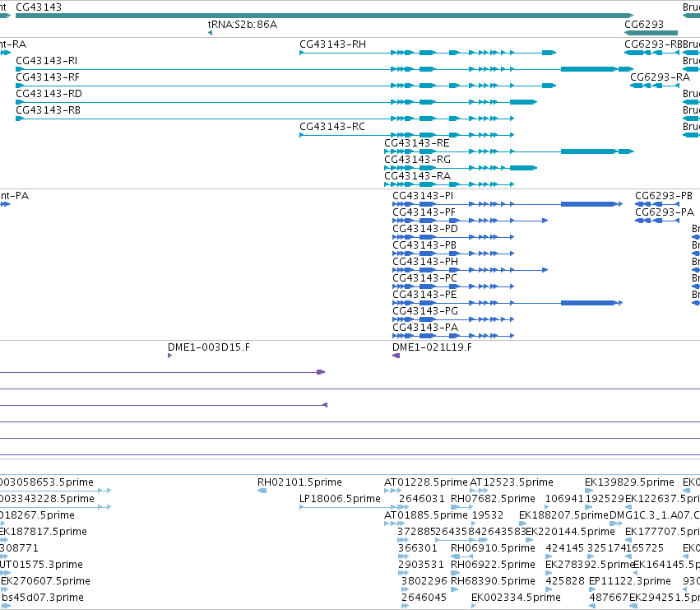700x610 pixels.
Task: Click protein label CG6293-PB
Action: (664, 196)
